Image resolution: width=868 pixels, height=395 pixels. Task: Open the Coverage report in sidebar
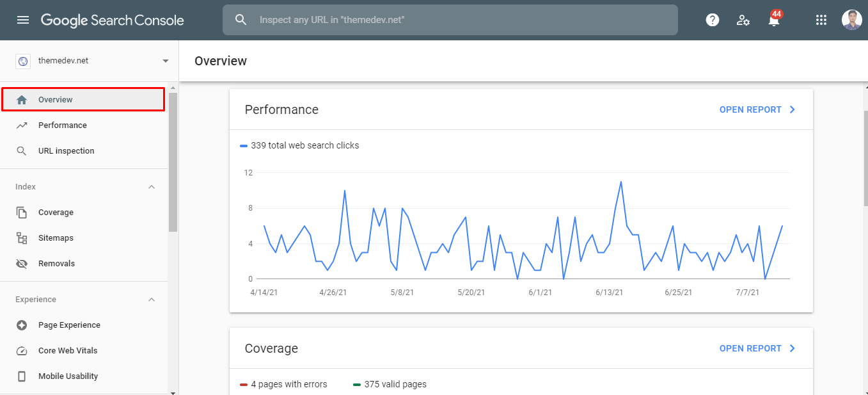pos(84,213)
